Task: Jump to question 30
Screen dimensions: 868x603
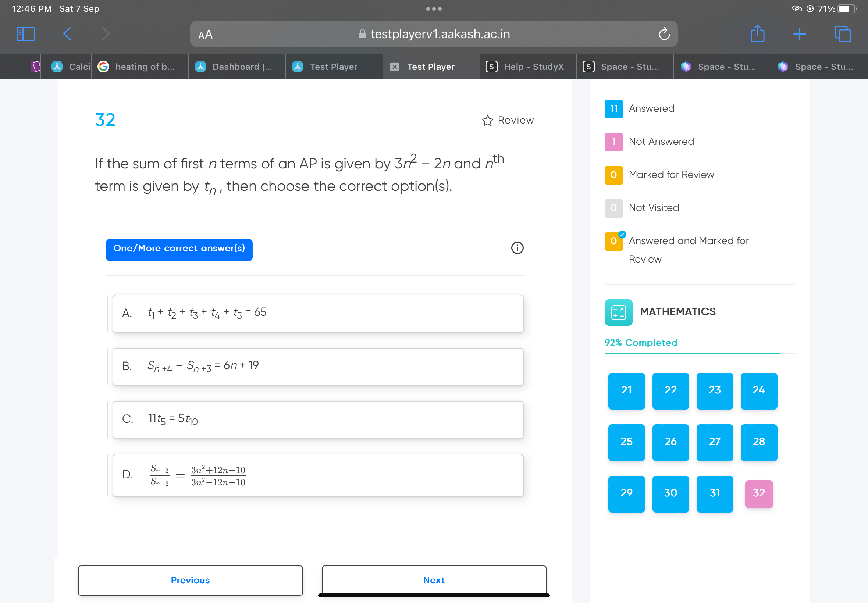Action: point(670,493)
